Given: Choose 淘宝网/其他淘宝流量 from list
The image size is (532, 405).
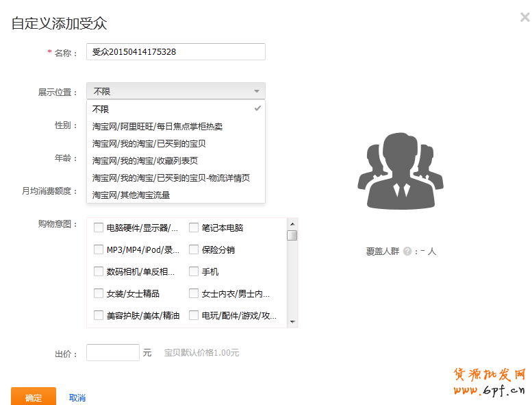Looking at the screenshot, I should (x=131, y=195).
